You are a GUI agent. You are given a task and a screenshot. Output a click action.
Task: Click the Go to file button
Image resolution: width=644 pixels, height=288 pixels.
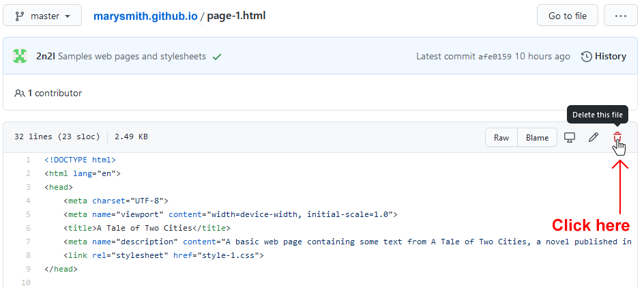point(567,16)
